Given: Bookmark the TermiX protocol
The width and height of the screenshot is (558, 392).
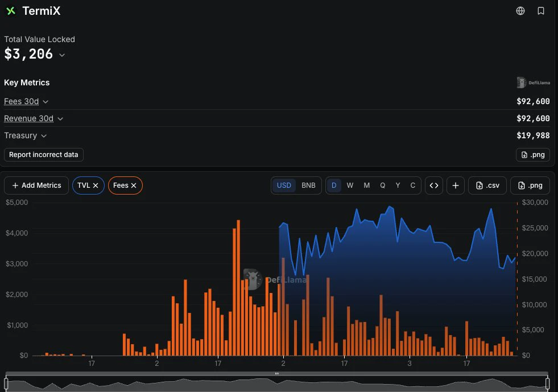Looking at the screenshot, I should pos(540,11).
